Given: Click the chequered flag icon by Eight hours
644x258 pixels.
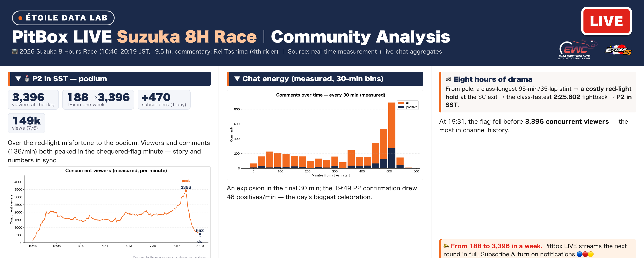Looking at the screenshot, I should coord(448,79).
